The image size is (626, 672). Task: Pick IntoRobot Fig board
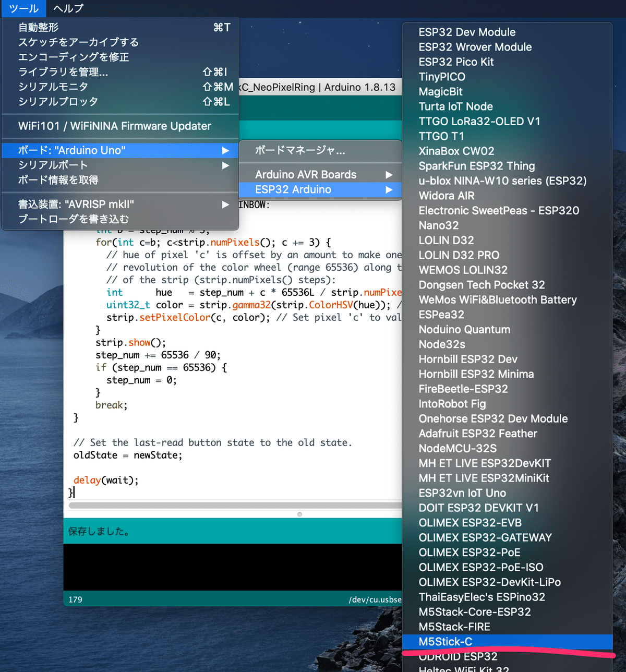point(507,404)
